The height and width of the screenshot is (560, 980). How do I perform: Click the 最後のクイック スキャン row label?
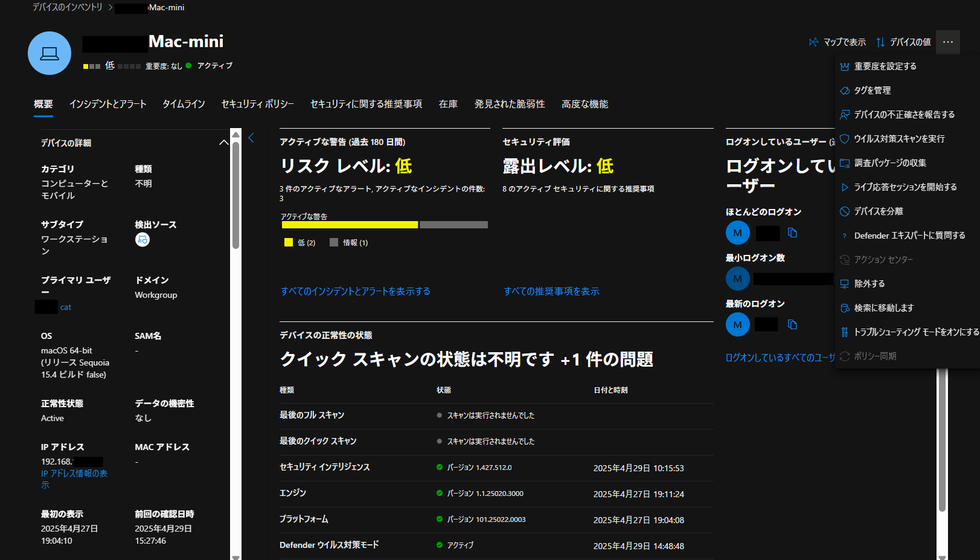[x=318, y=442]
